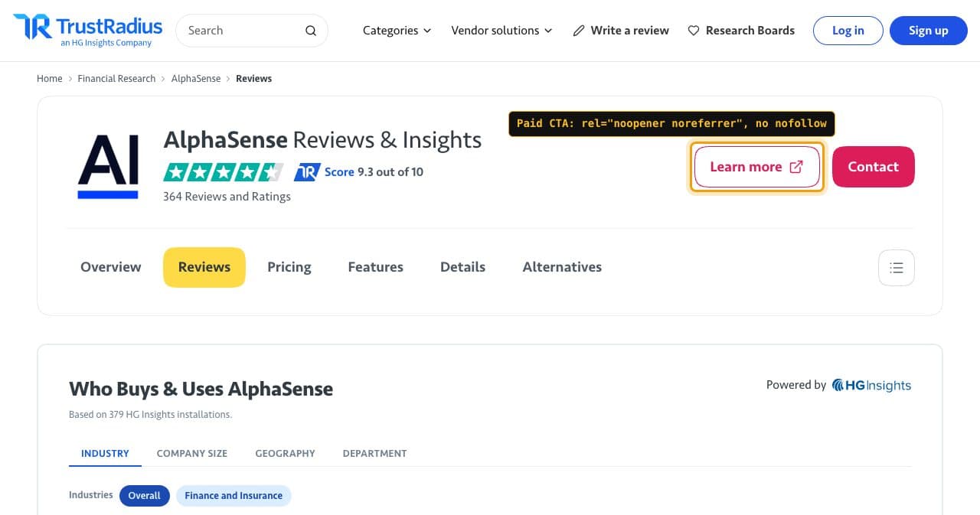980x515 pixels.
Task: Switch to GEOGRAPHY tab
Action: [286, 453]
